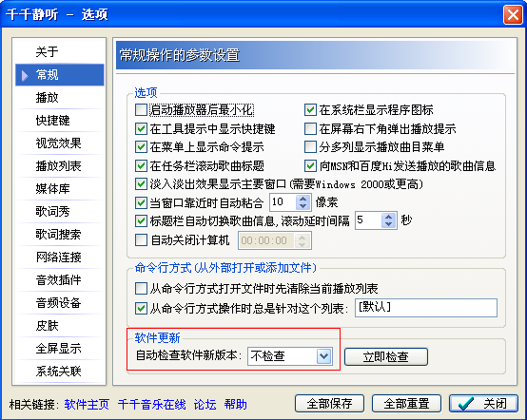
Task: Click the pixel input field showing 10
Action: 283,202
